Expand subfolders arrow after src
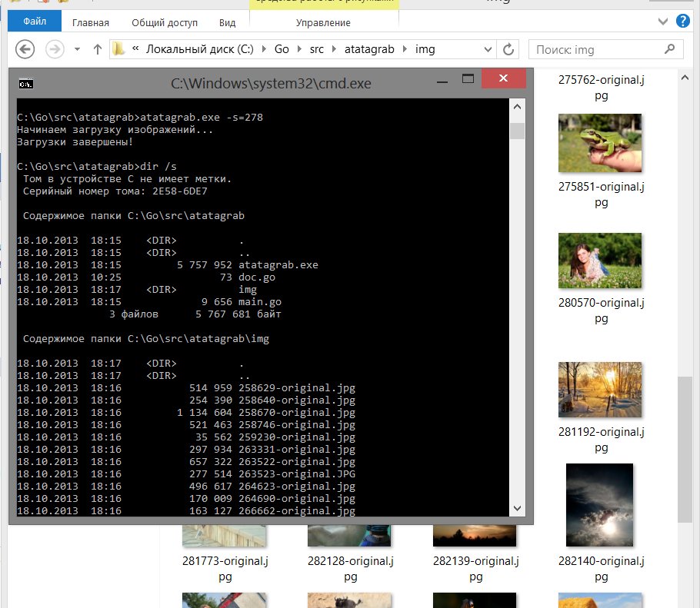The width and height of the screenshot is (700, 608). tap(334, 48)
